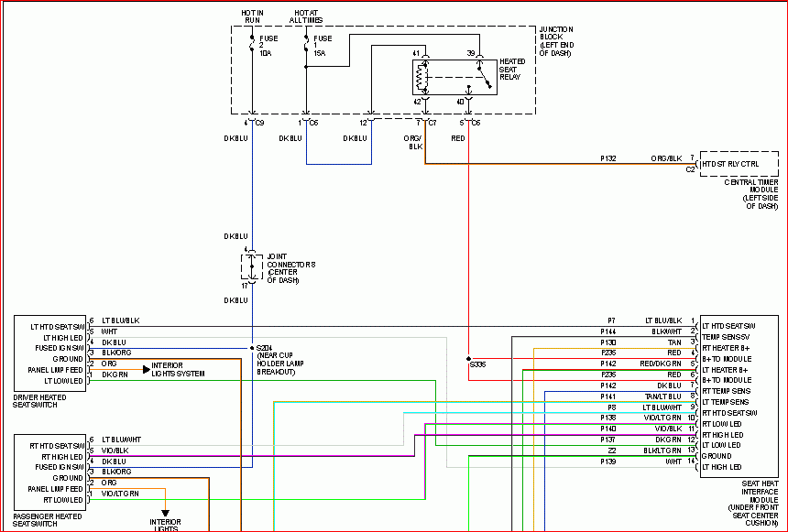Click the RED/DK GRN wire color label
This screenshot has height=532, width=788.
661,364
